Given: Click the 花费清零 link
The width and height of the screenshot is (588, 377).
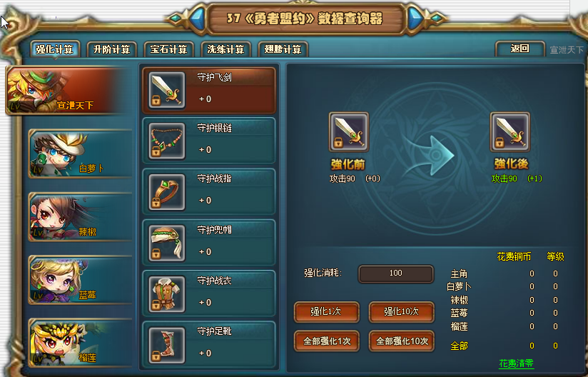Looking at the screenshot, I should pos(516,363).
